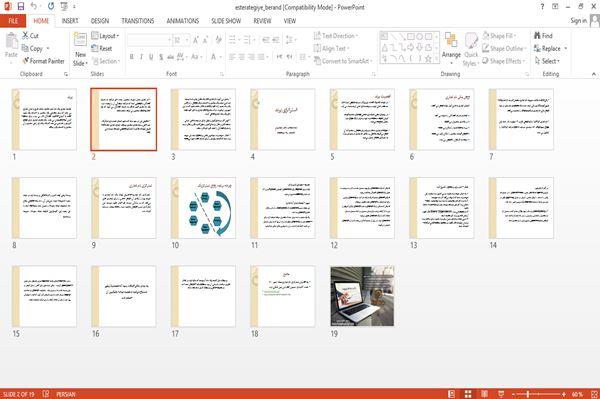Click Decrease List Level indent icon

(266, 40)
